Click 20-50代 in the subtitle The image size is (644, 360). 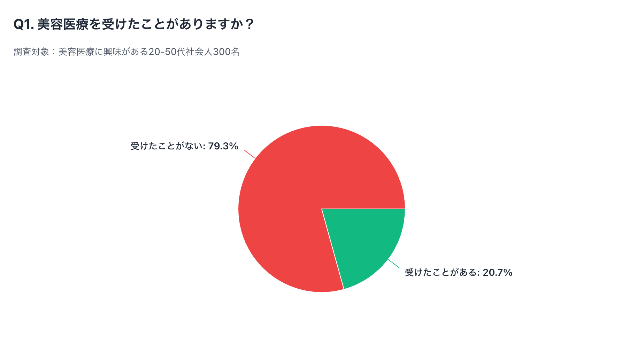click(167, 52)
